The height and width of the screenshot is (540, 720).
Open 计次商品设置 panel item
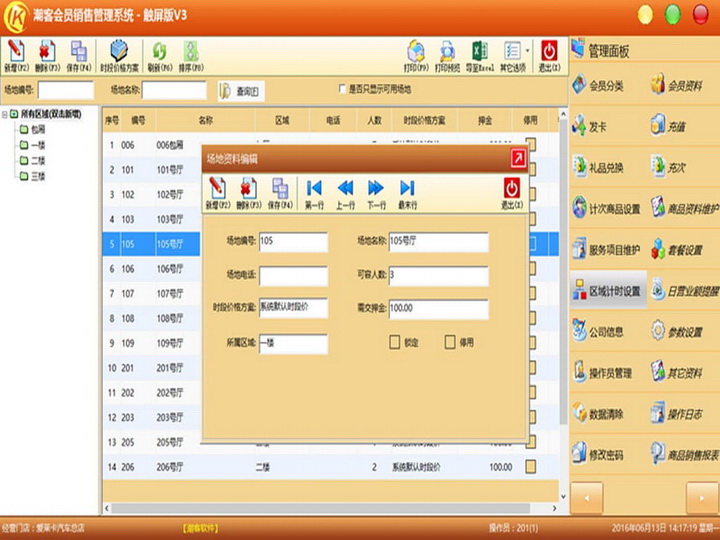[x=606, y=208]
